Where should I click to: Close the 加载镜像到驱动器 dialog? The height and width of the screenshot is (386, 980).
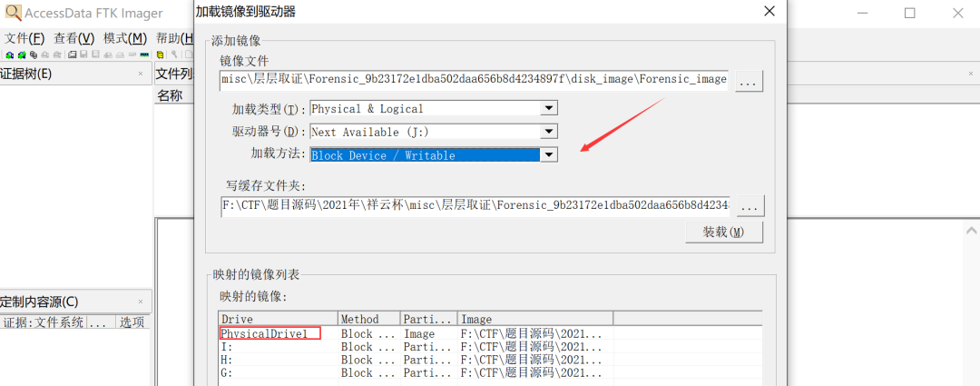click(769, 11)
